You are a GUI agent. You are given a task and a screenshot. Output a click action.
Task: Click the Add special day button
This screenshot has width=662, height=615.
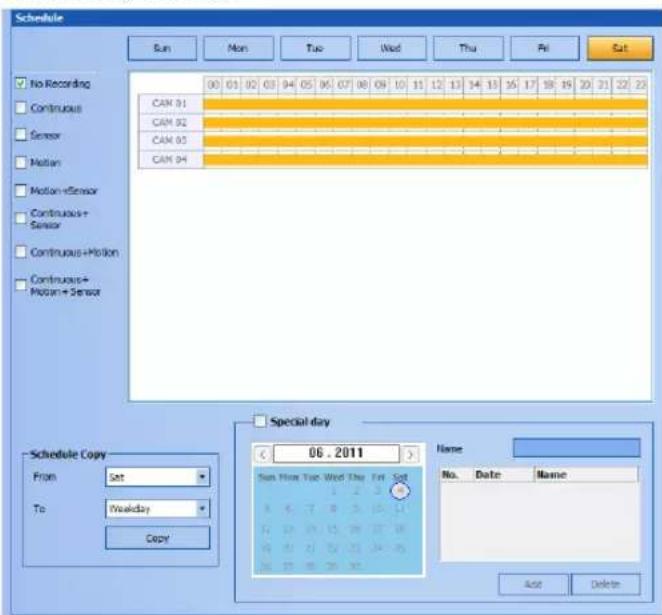point(533,584)
